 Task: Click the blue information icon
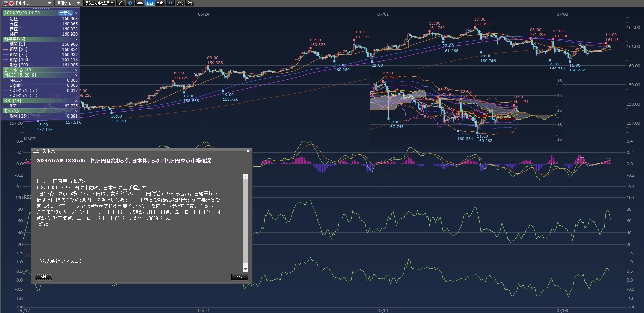click(x=130, y=3)
